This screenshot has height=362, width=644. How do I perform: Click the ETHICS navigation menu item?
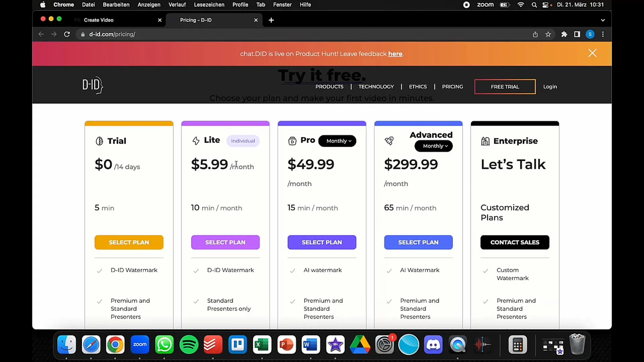click(x=418, y=86)
